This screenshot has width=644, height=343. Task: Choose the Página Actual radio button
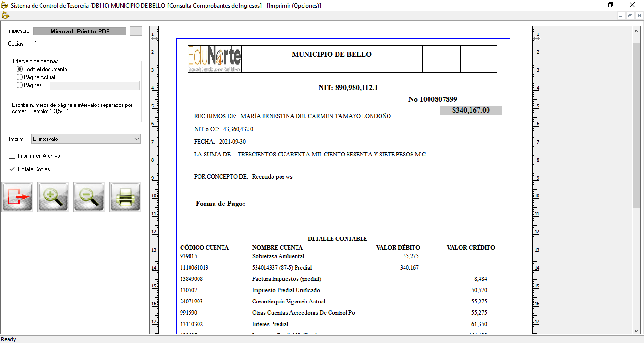(x=20, y=77)
